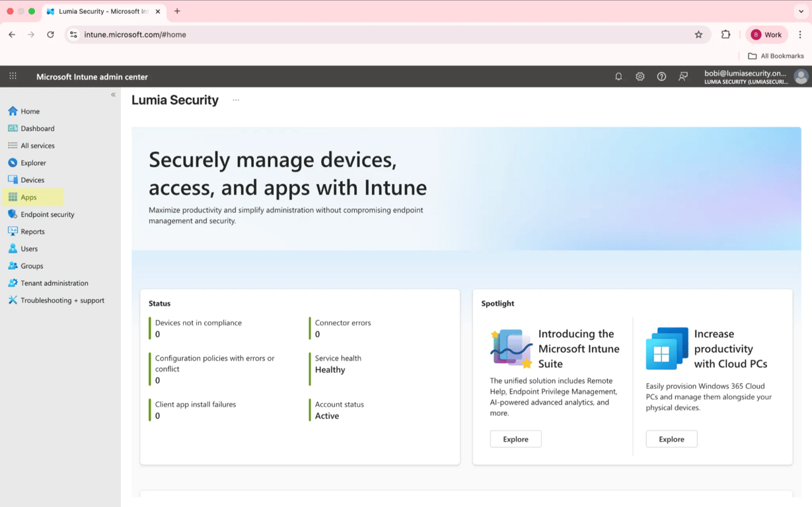View site information icon in address bar
812x507 pixels.
tap(73, 34)
